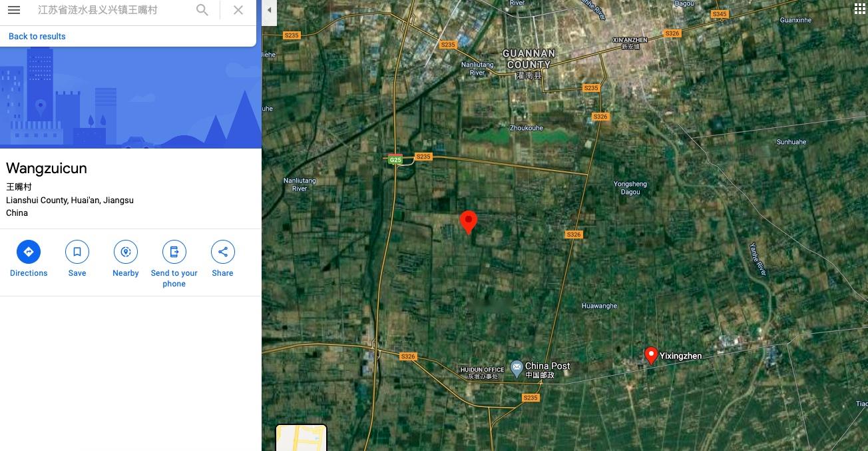Screen dimensions: 868x451
Task: Click the search address input field
Action: coord(113,10)
